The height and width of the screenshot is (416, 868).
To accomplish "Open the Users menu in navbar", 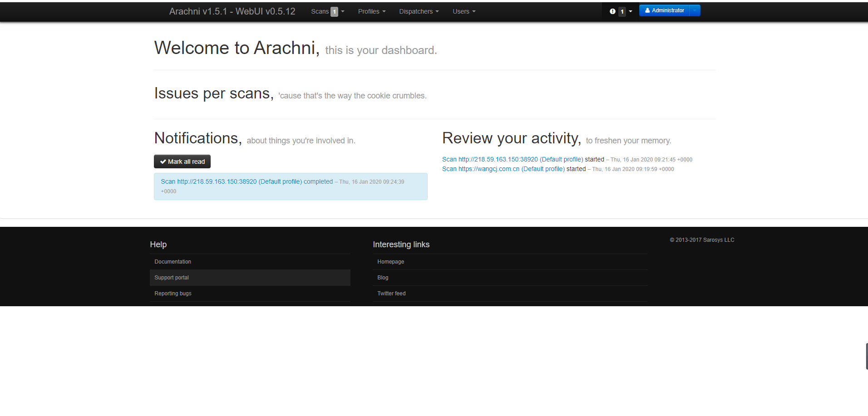I will pos(464,11).
